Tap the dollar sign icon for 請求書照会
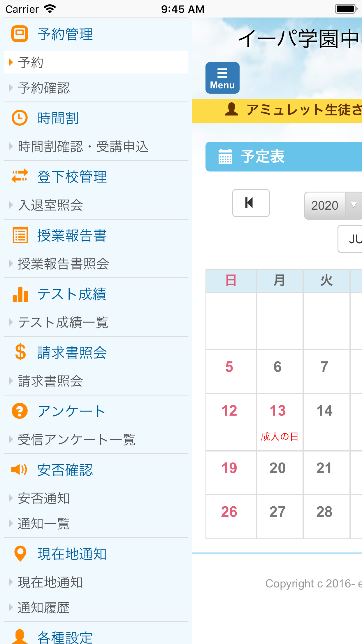The width and height of the screenshot is (362, 644). click(20, 352)
